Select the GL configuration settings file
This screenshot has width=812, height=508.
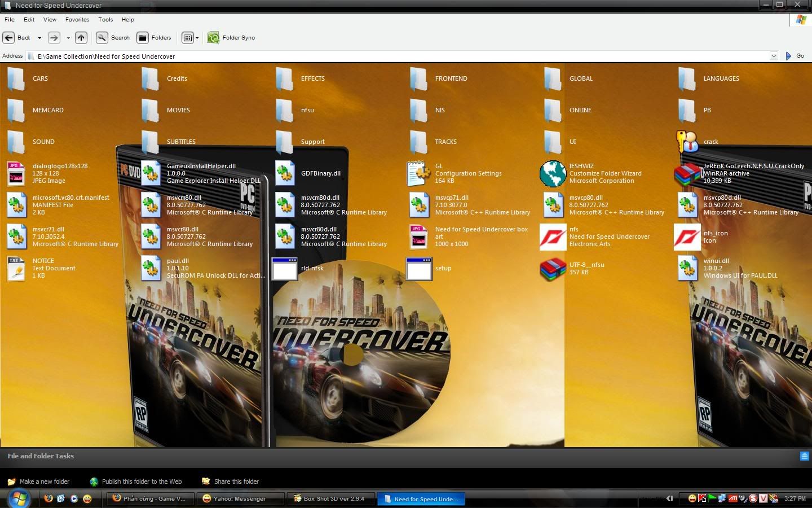(454, 173)
